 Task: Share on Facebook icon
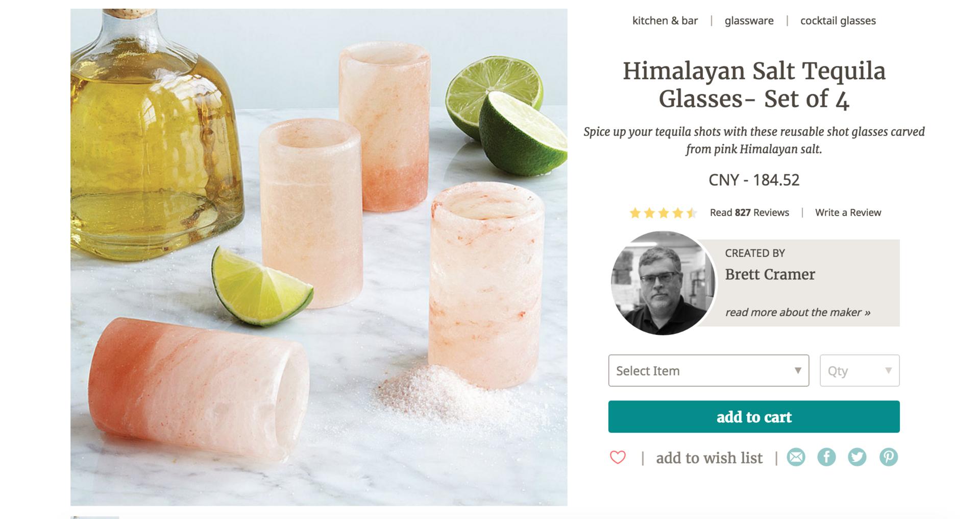pos(826,457)
